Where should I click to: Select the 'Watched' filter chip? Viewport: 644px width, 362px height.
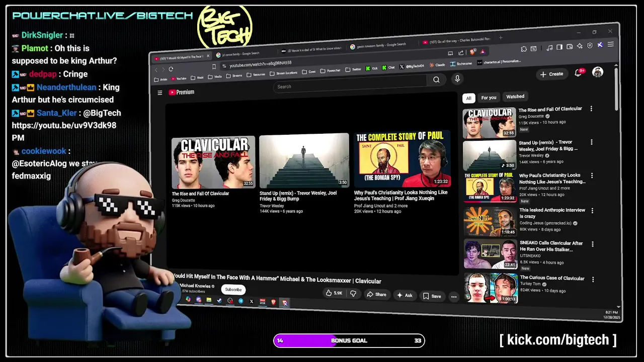515,97
